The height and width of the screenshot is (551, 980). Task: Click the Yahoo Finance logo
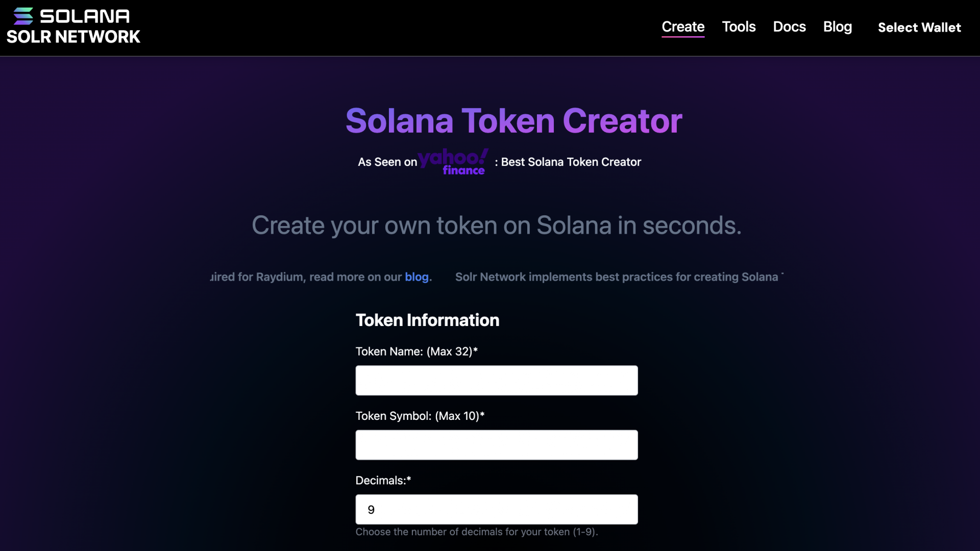(x=453, y=162)
